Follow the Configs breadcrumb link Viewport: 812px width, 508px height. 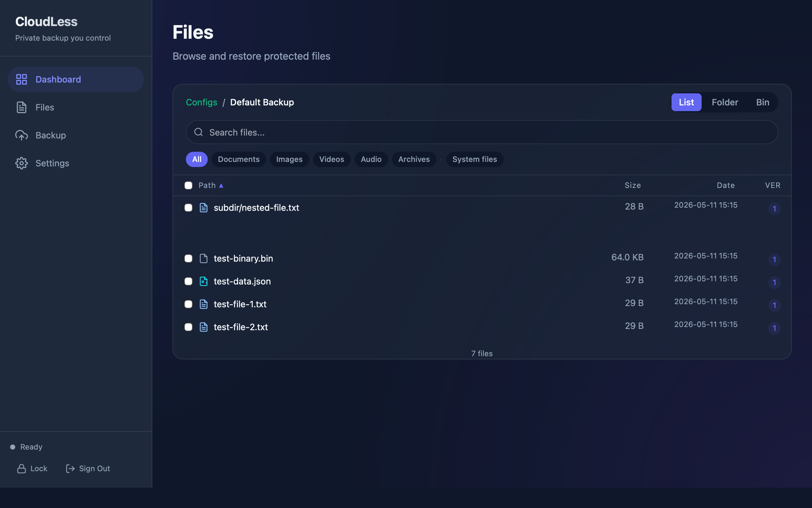coord(201,102)
